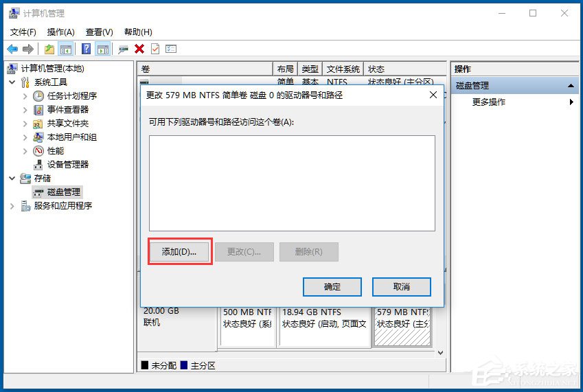Sort by the 卷 column header

[x=205, y=69]
